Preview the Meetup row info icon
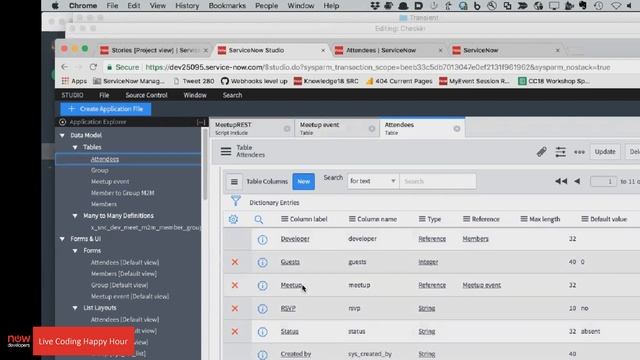Image resolution: width=640 pixels, height=360 pixels. (262, 285)
